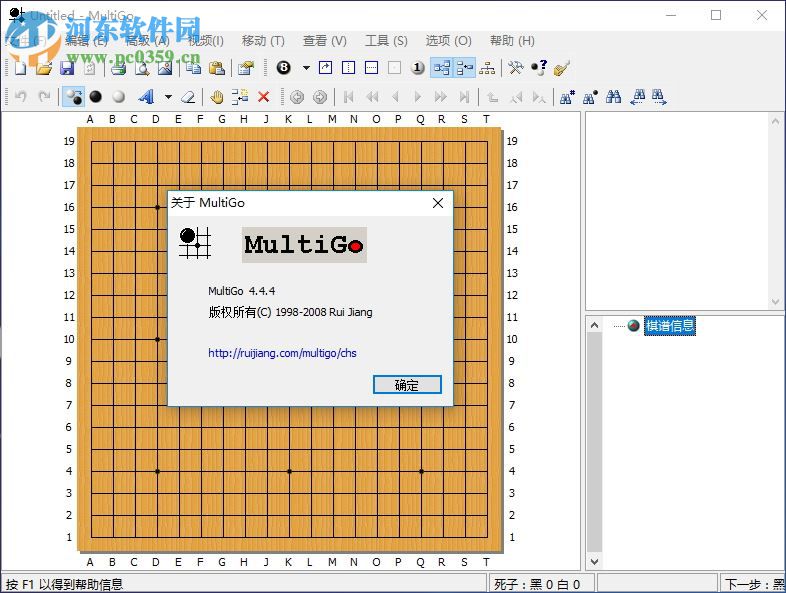Print the board with the printer icon
This screenshot has height=593, width=786.
pyautogui.click(x=118, y=68)
